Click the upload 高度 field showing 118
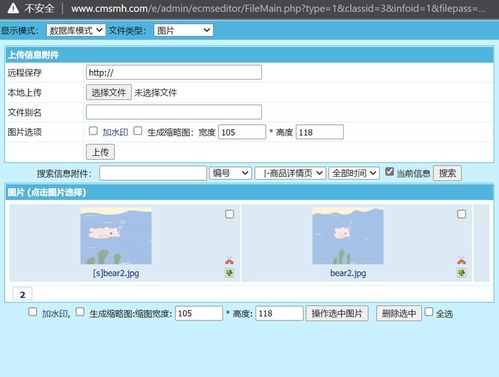 [320, 132]
